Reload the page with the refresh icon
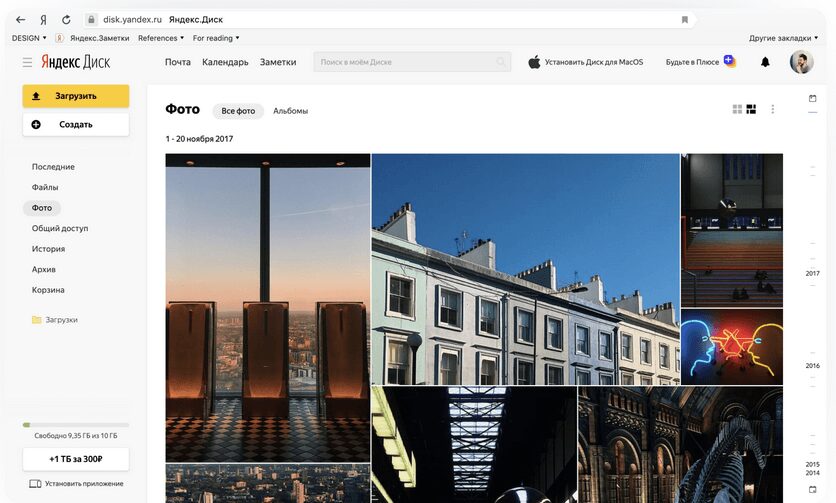The width and height of the screenshot is (836, 503). point(66,19)
